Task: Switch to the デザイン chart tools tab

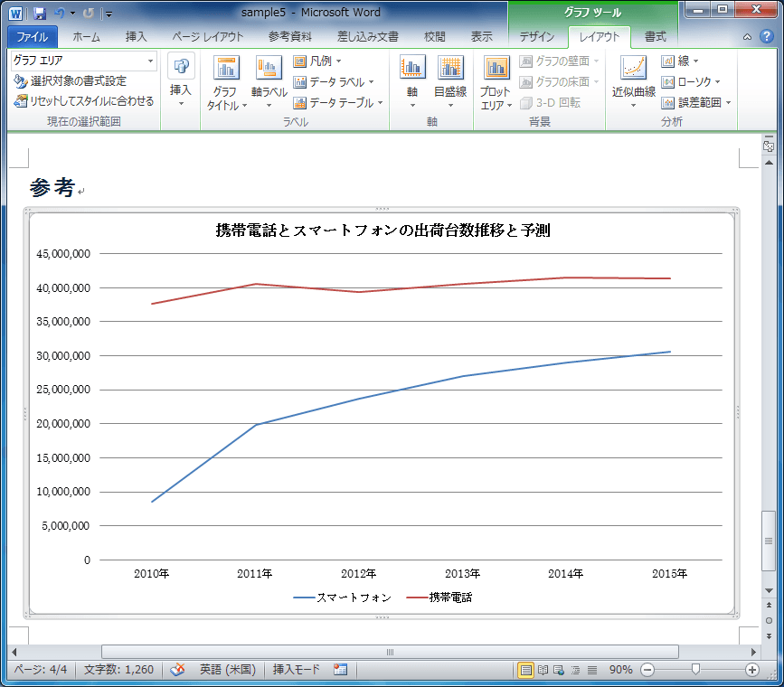Action: pos(537,36)
